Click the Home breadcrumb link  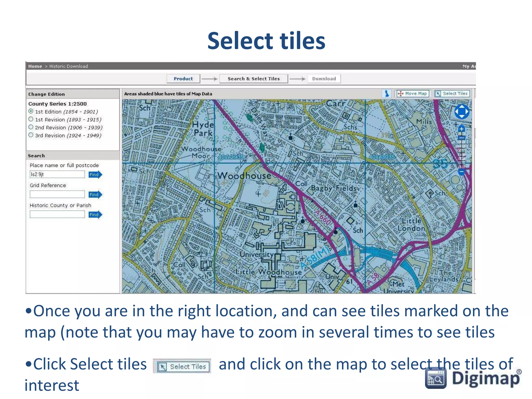pyautogui.click(x=35, y=66)
